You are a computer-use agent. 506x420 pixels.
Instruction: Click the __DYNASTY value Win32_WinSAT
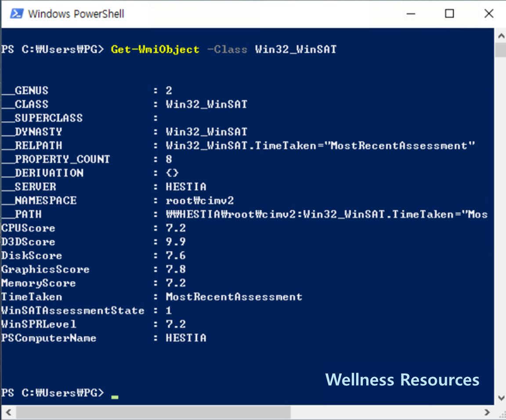pos(206,132)
